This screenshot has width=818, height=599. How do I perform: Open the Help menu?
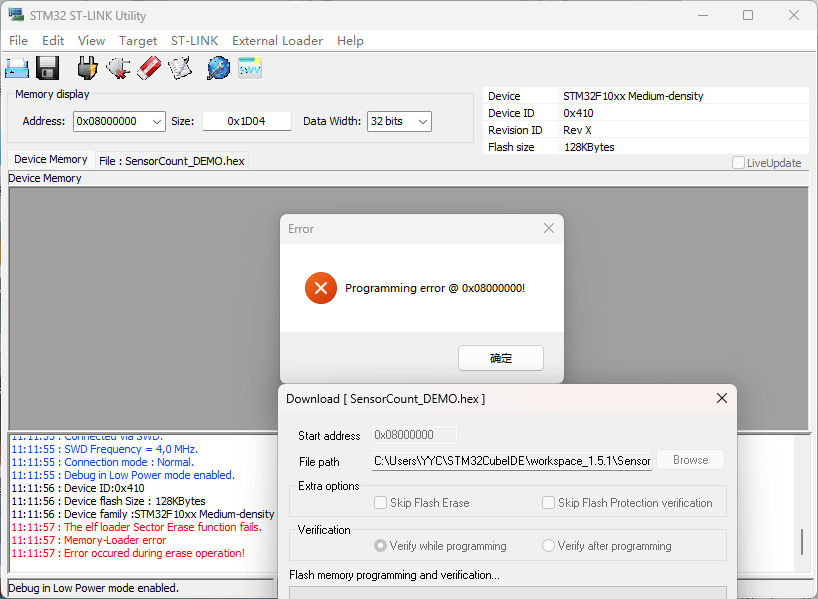(350, 41)
